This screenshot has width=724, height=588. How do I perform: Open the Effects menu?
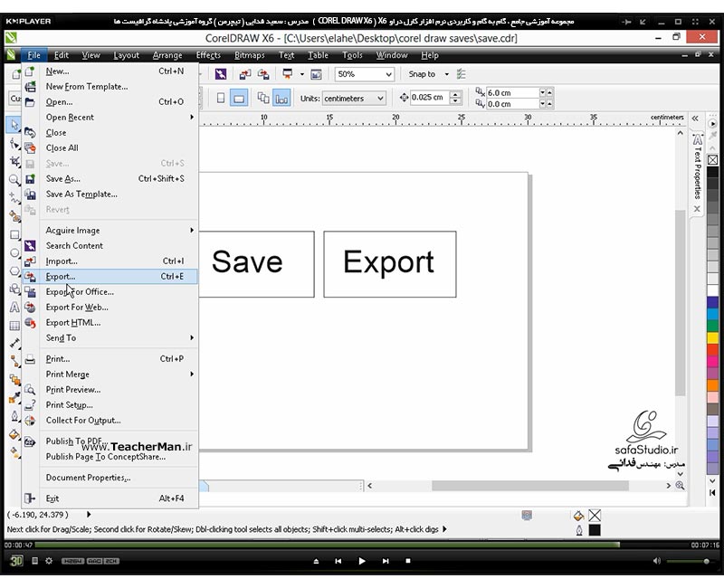(x=208, y=55)
